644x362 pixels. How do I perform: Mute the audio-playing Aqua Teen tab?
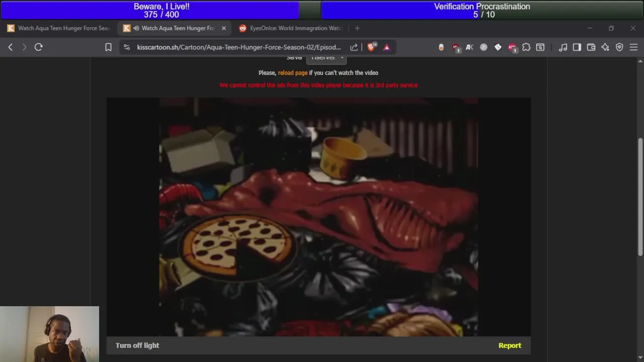136,28
